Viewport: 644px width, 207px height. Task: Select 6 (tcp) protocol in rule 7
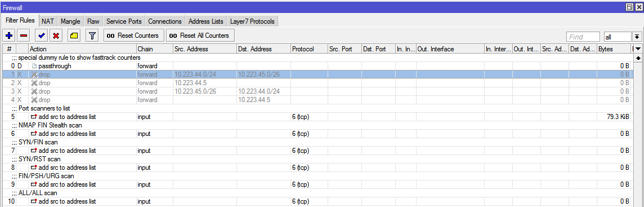point(301,151)
